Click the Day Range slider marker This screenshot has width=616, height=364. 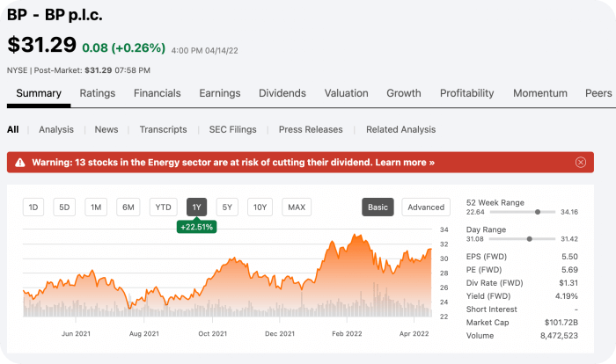530,239
